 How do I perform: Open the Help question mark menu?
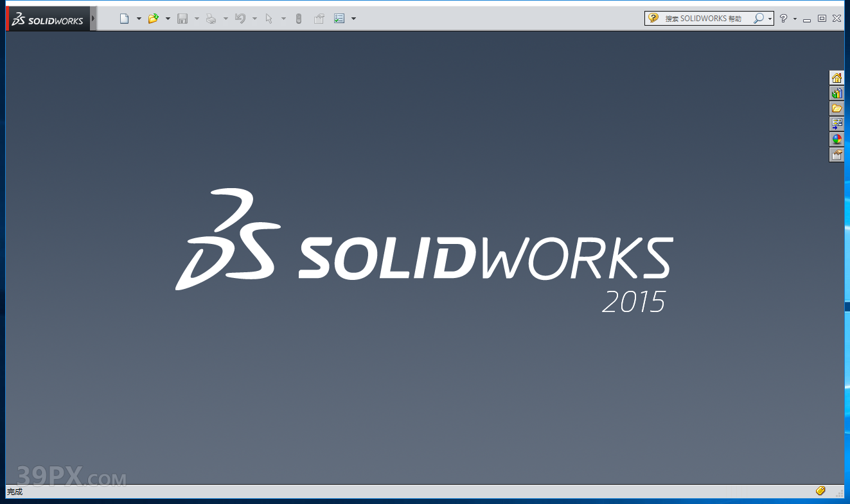[x=784, y=18]
